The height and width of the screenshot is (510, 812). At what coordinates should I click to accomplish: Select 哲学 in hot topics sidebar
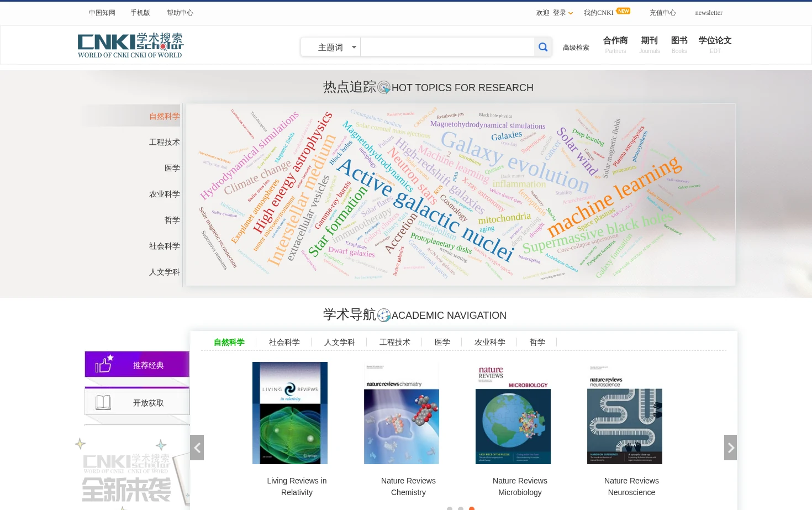pyautogui.click(x=172, y=220)
